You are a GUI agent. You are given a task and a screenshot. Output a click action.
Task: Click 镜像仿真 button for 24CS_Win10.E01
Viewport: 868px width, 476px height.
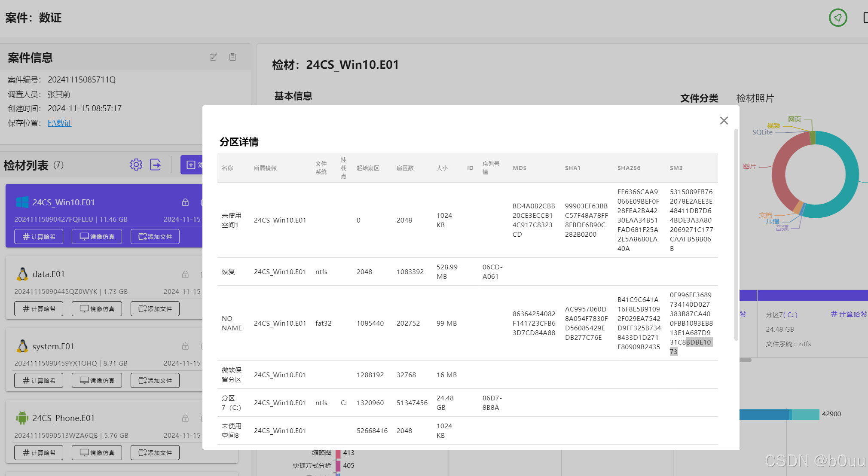point(97,237)
